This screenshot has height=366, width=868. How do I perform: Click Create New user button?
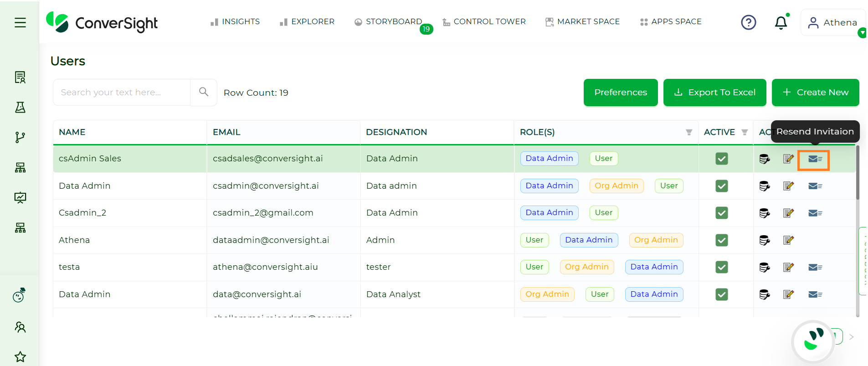[x=815, y=93]
